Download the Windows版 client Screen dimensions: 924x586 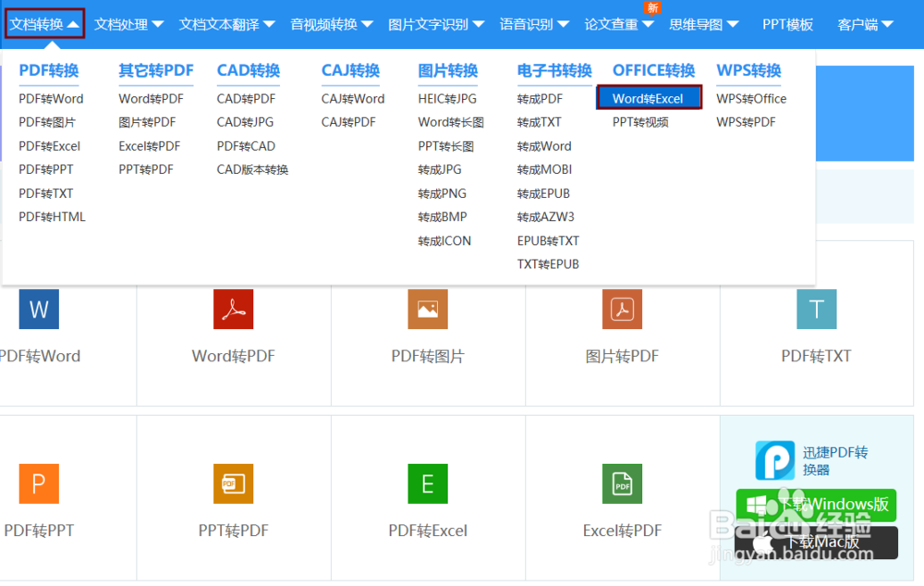(816, 505)
